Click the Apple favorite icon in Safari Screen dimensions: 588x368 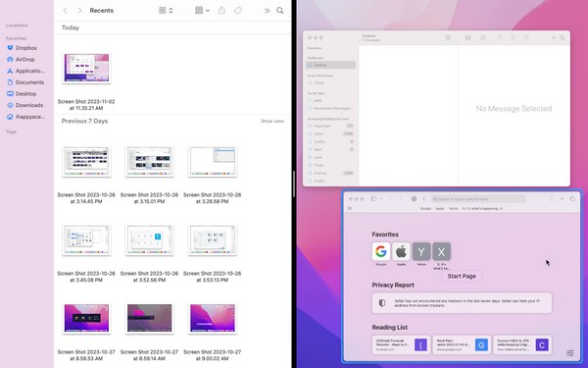(401, 251)
